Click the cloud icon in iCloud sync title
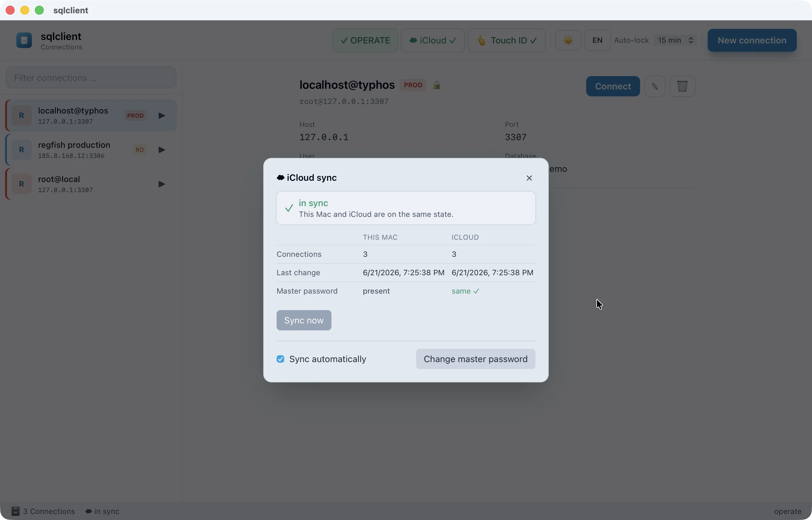 pyautogui.click(x=280, y=178)
